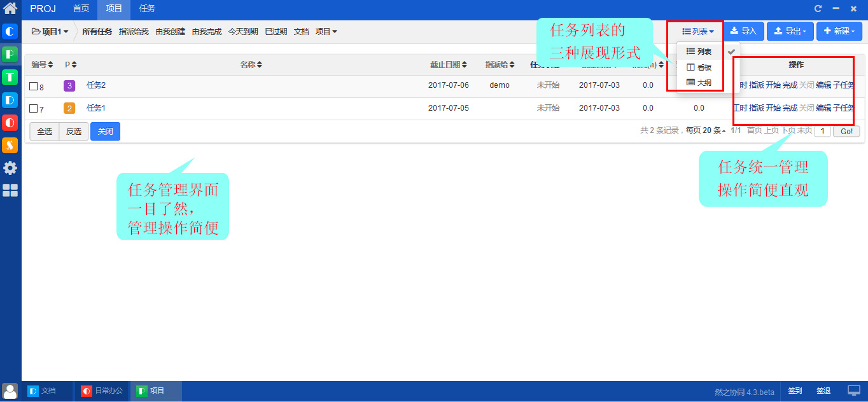Open the red daily office app in sidebar
The width and height of the screenshot is (868, 402).
coord(10,122)
